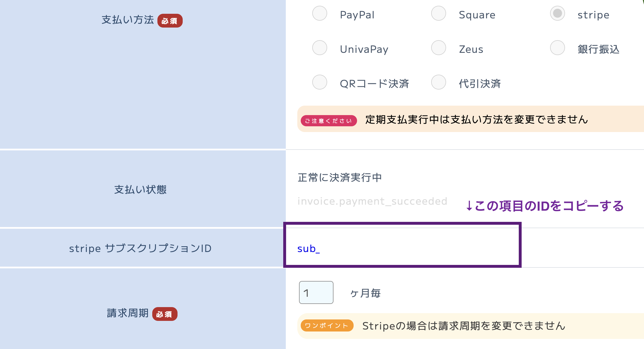Screen dimensions: 644x349
Task: Click the ヶ月毎 unit label
Action: click(365, 293)
